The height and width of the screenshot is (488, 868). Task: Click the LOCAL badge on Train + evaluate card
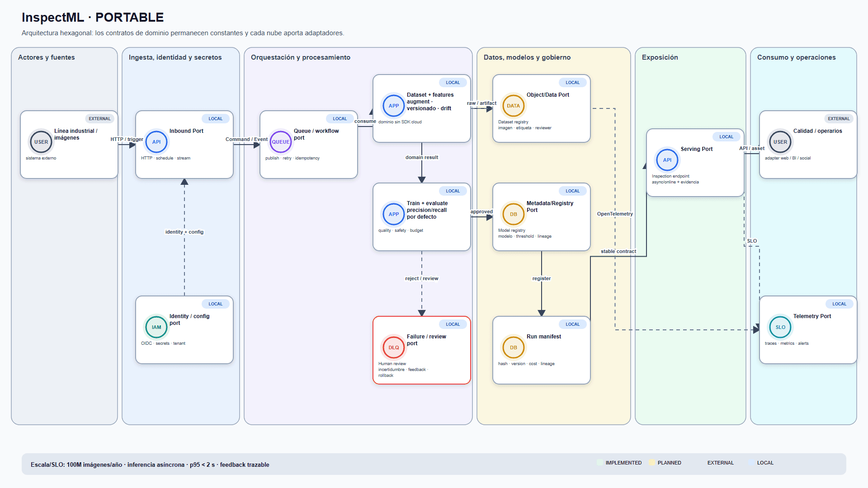(453, 191)
